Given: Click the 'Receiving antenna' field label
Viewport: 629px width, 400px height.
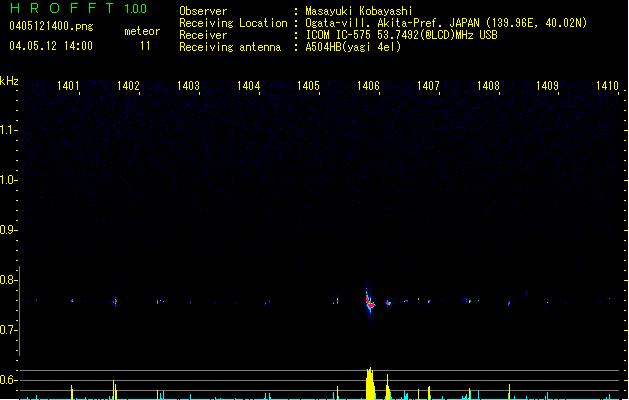Looking at the screenshot, I should point(230,47).
